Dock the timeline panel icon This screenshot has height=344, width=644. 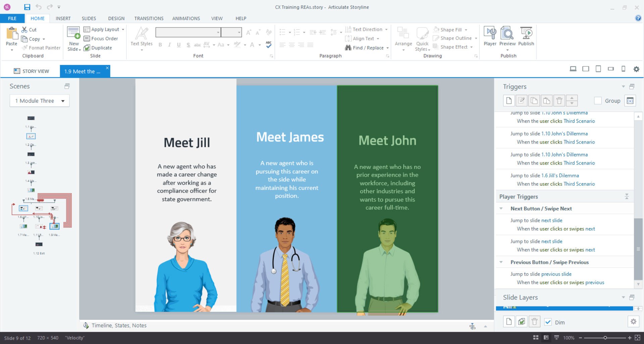coord(472,326)
